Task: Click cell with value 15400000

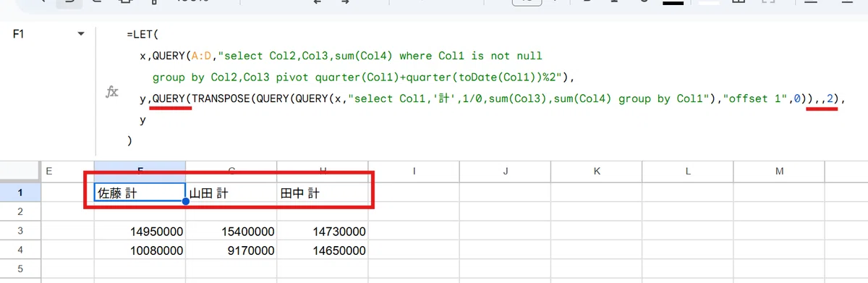Action: (231, 231)
